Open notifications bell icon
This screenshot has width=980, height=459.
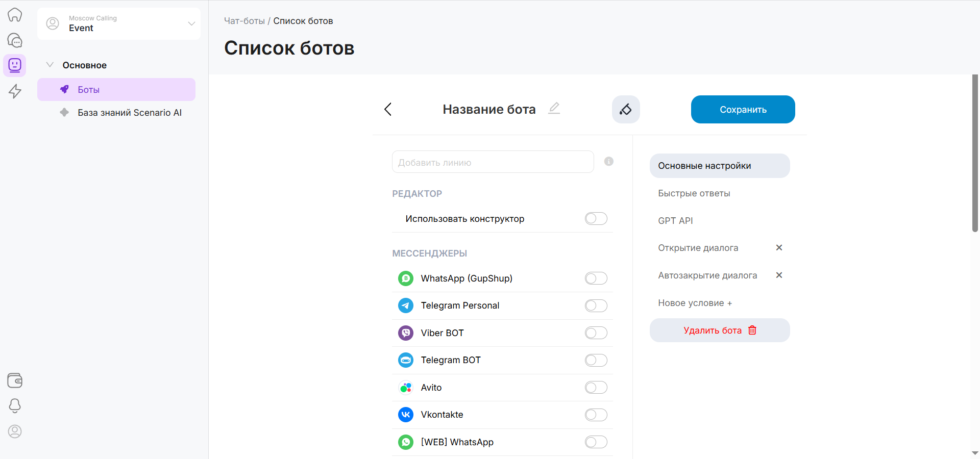(15, 406)
